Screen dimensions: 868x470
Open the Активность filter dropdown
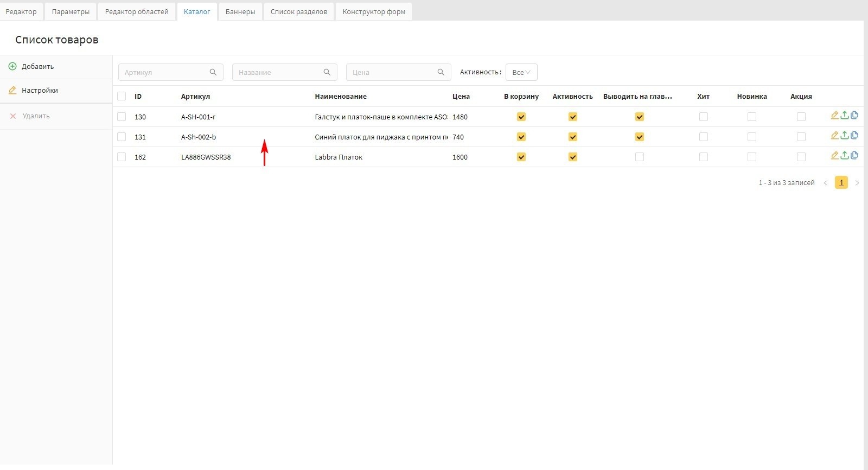(x=521, y=72)
